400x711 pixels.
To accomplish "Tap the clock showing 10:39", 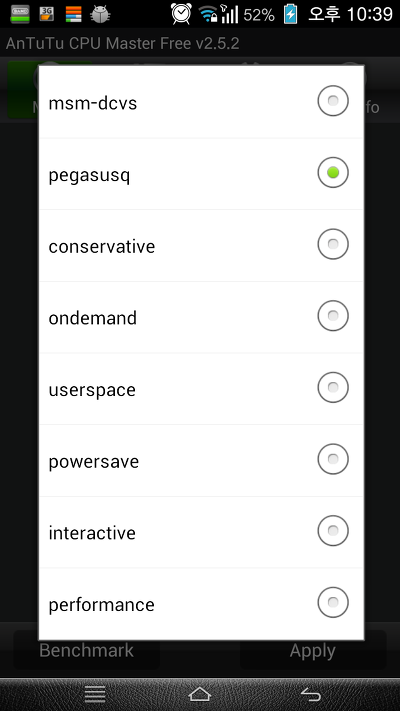I will coord(370,15).
